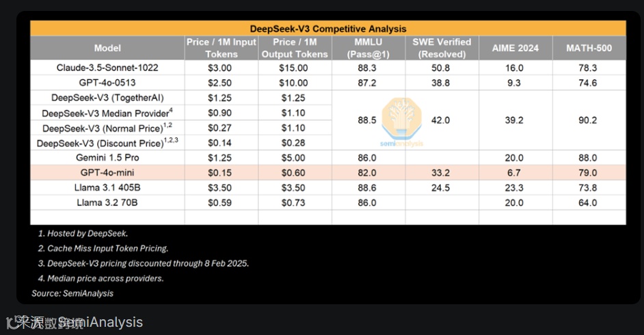Click GPT-4o-mini's '$0.15' input price
This screenshot has height=335, width=644.
coord(219,172)
